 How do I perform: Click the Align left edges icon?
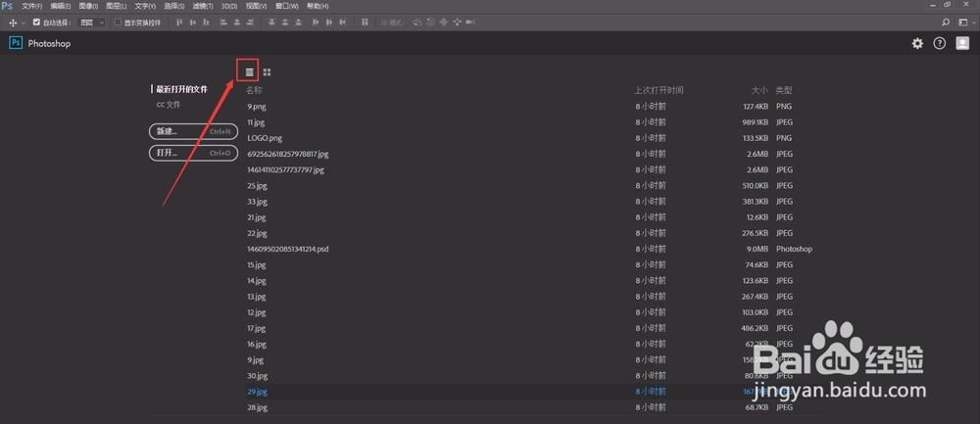[x=223, y=23]
